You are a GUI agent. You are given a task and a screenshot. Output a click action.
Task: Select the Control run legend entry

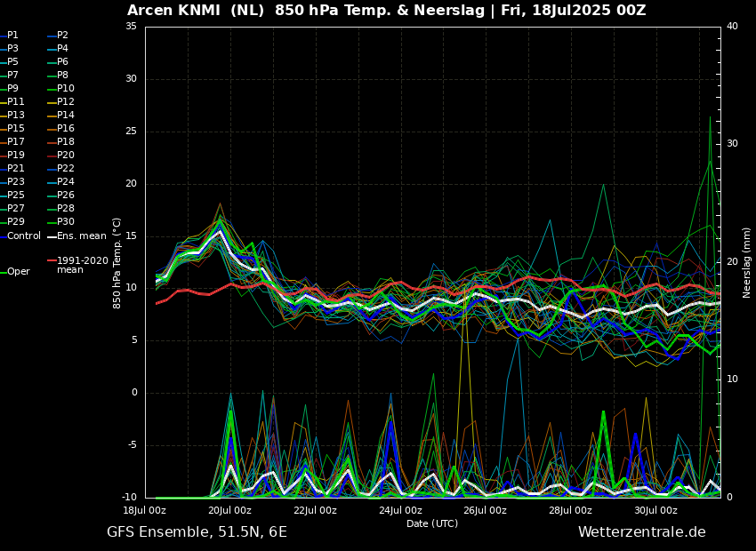coord(24,236)
